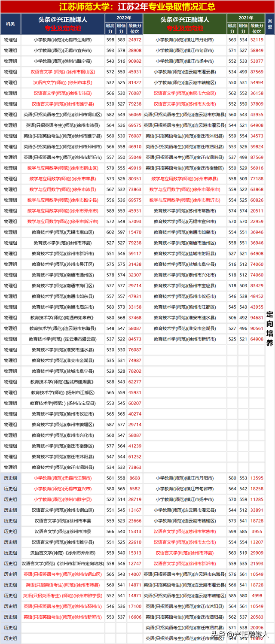Select rank value 36158

coord(257,93)
